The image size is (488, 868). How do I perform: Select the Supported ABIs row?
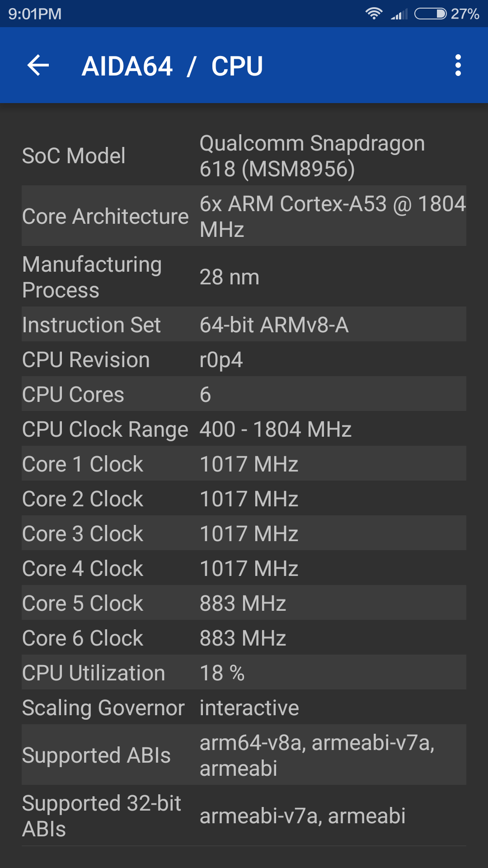click(244, 755)
